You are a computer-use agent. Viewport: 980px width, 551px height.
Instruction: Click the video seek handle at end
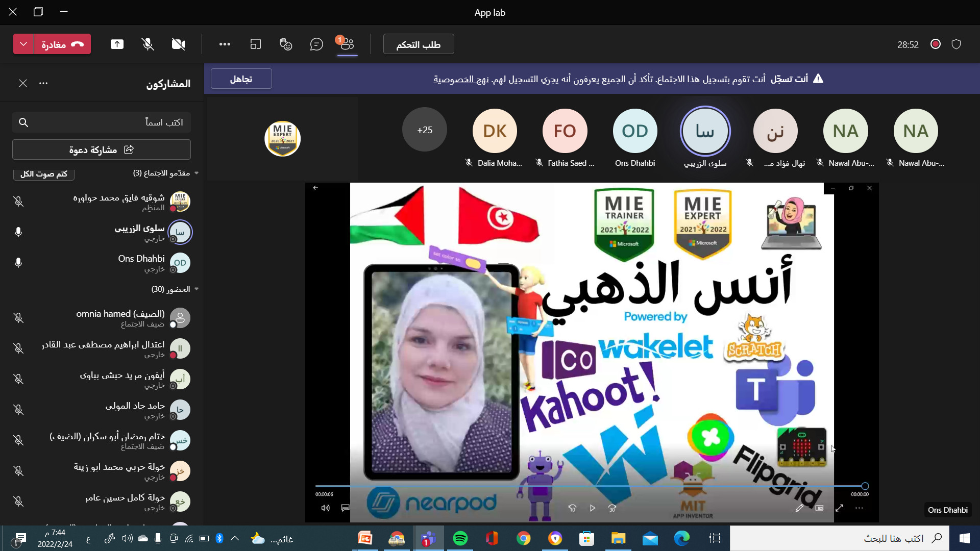click(865, 486)
